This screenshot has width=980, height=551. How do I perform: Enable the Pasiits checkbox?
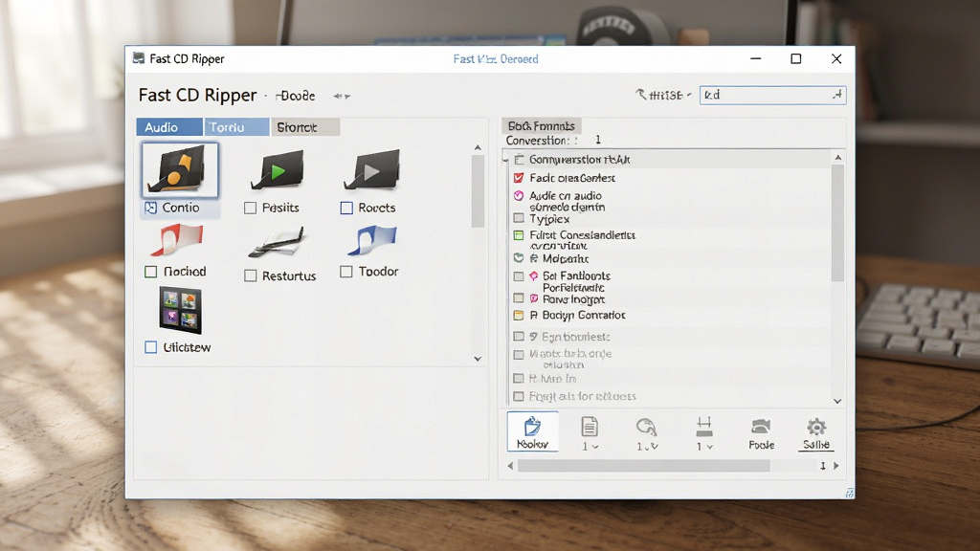[x=250, y=208]
